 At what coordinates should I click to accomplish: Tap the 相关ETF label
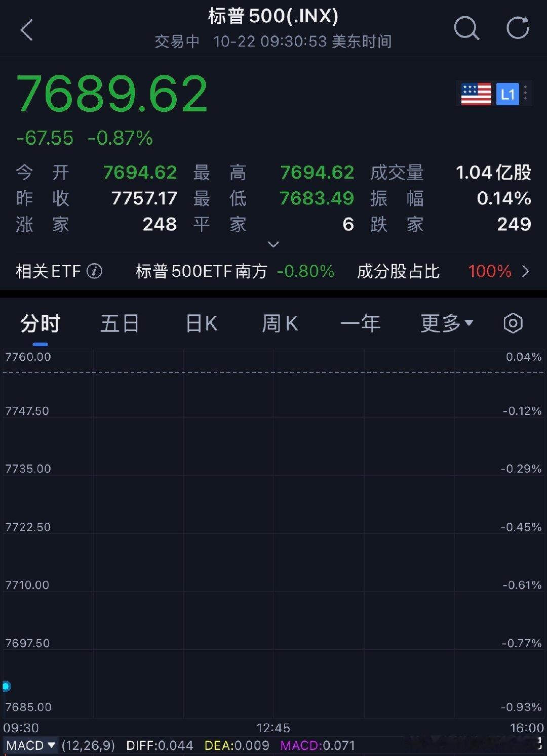pos(48,271)
